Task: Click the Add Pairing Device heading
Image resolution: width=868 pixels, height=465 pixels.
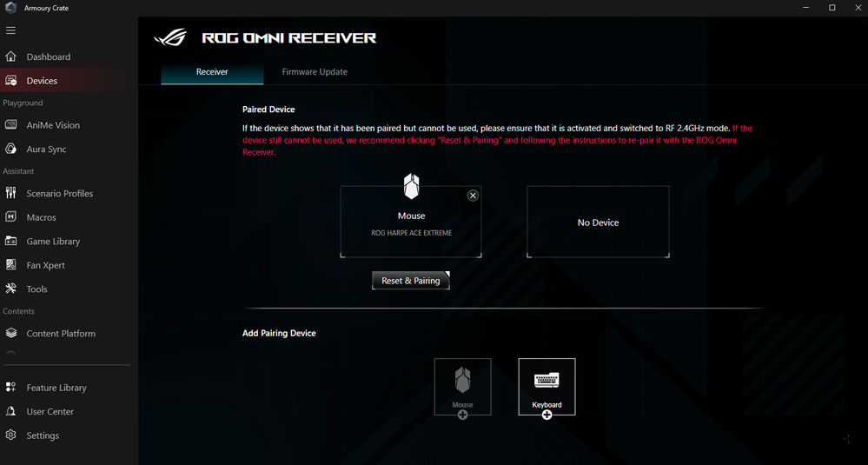Action: [x=279, y=333]
